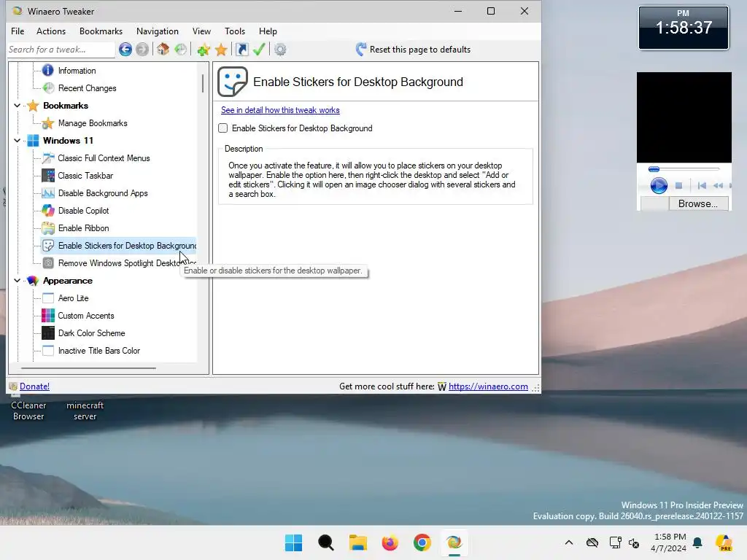The height and width of the screenshot is (560, 747).
Task: Select Manage Bookmarks tree item
Action: pyautogui.click(x=93, y=122)
